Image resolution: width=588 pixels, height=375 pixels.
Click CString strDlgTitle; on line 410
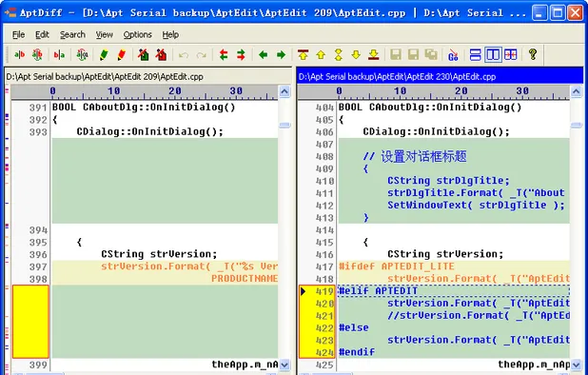pyautogui.click(x=448, y=181)
